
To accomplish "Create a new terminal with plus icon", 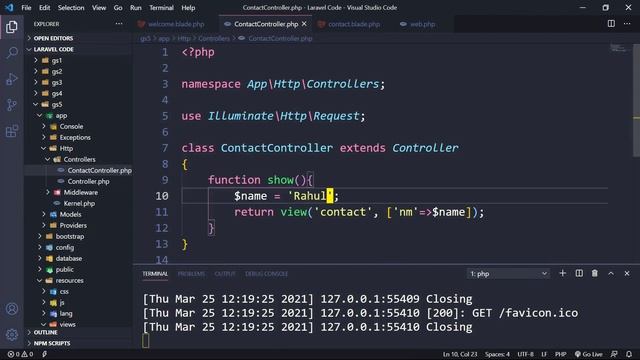I will [562, 273].
